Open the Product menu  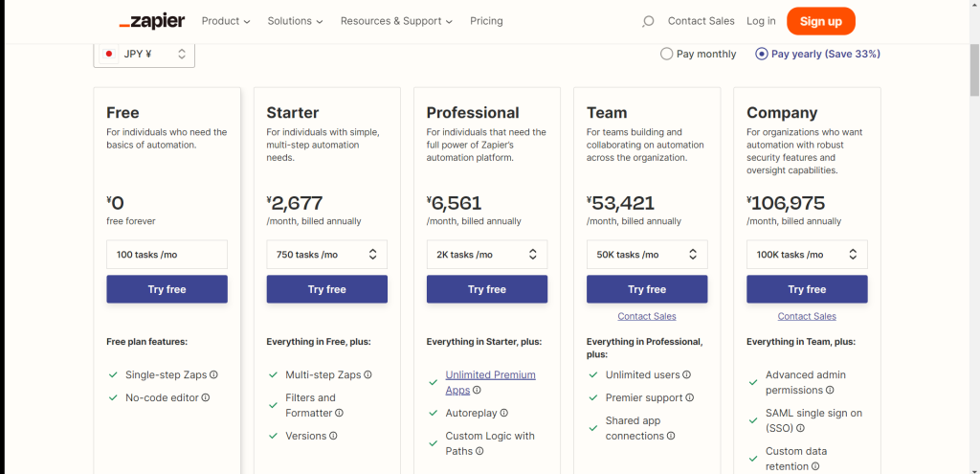coord(226,21)
